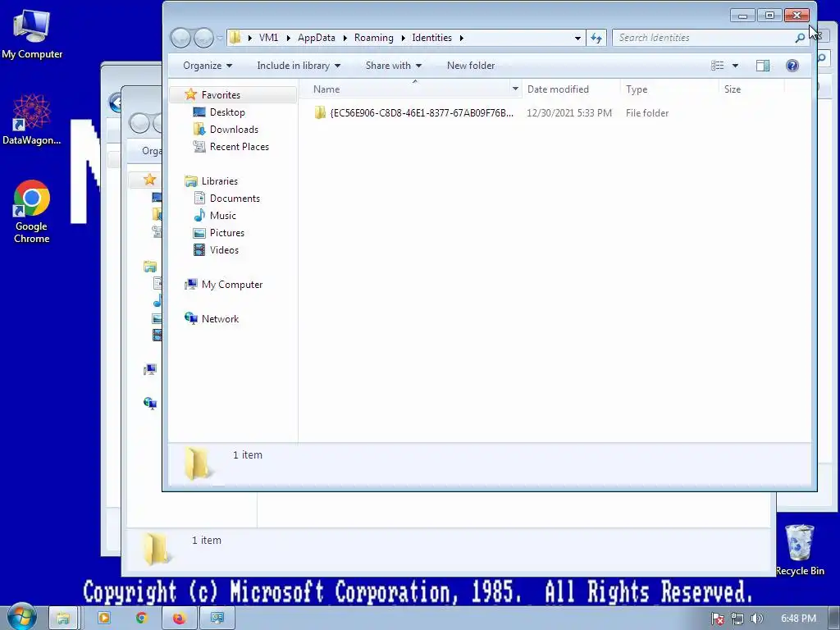Select Network in navigation pane
This screenshot has width=840, height=630.
click(x=220, y=319)
